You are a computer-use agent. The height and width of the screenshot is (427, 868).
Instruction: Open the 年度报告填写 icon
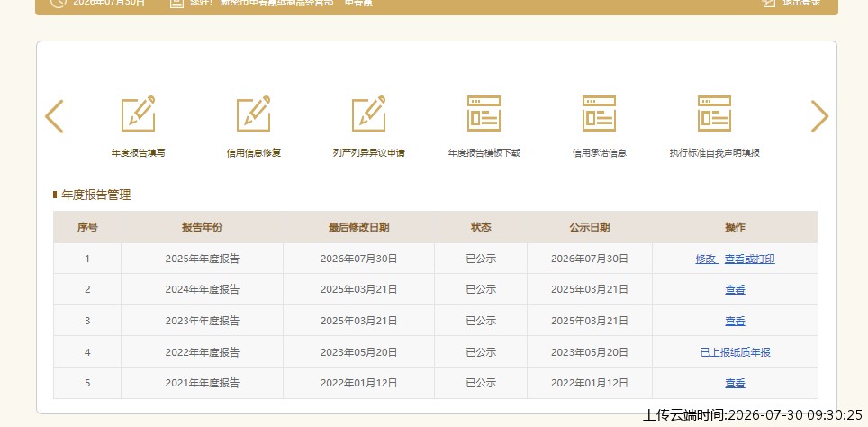[139, 114]
